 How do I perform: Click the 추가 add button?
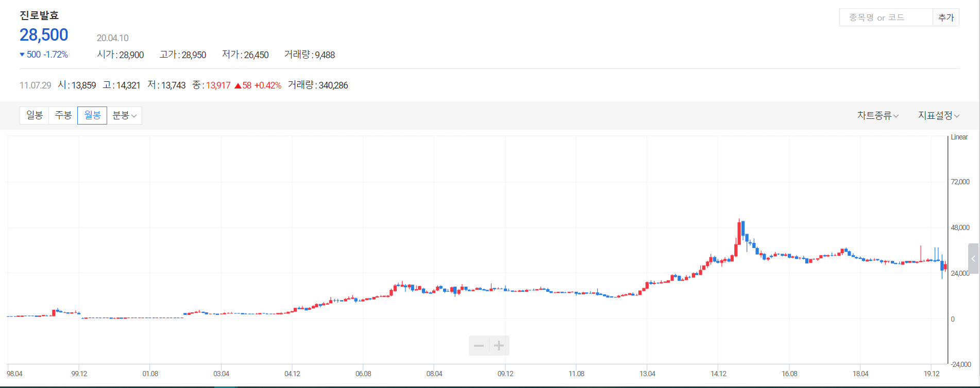click(946, 17)
